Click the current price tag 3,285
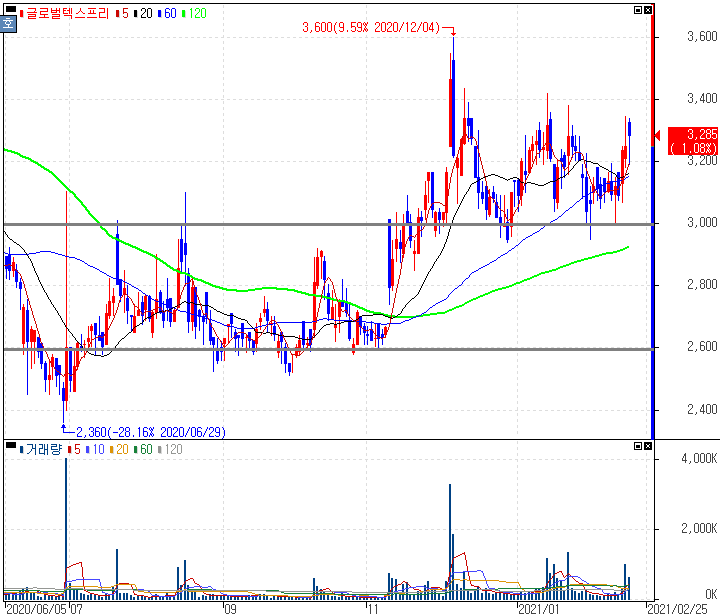This screenshot has width=720, height=616. [x=692, y=141]
